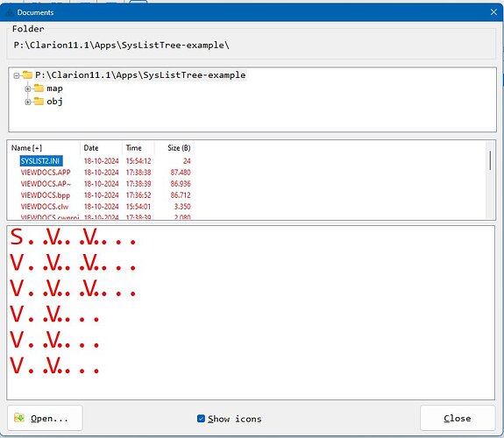Select the VIEWDOCS.clw file
Viewport: 504px width, 438px height.
45,207
